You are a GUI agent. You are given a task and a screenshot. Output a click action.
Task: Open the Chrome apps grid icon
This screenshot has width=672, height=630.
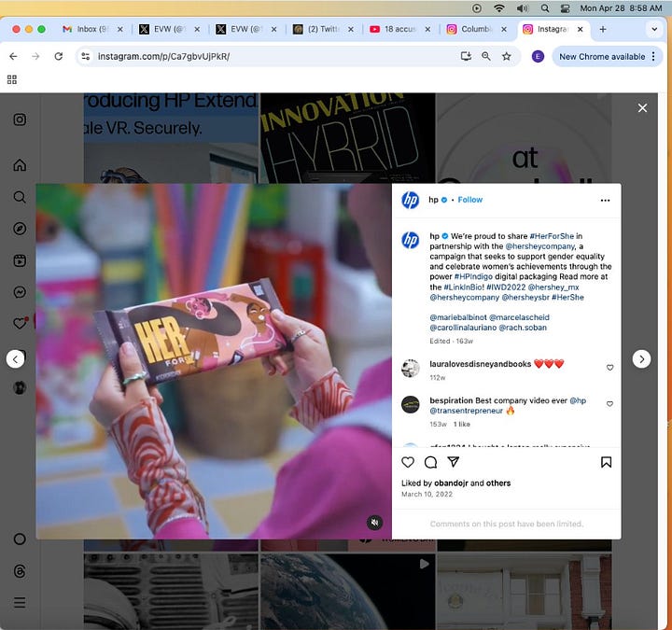coord(12,79)
